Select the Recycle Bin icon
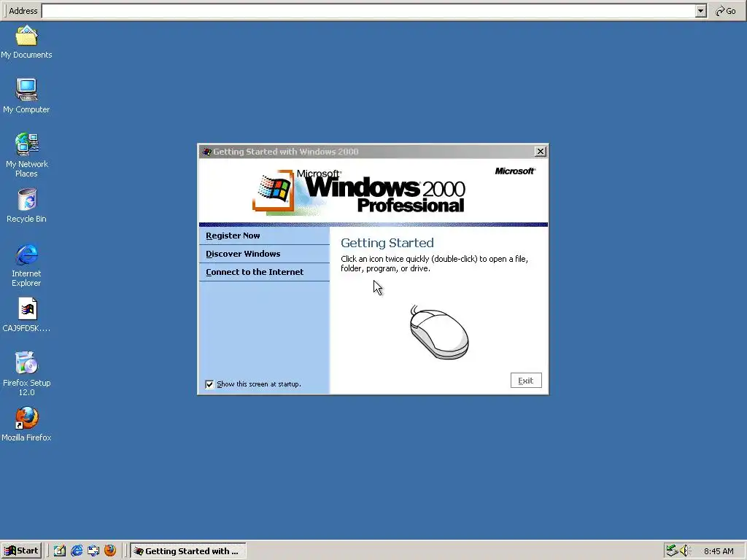747x560 pixels. (x=27, y=206)
